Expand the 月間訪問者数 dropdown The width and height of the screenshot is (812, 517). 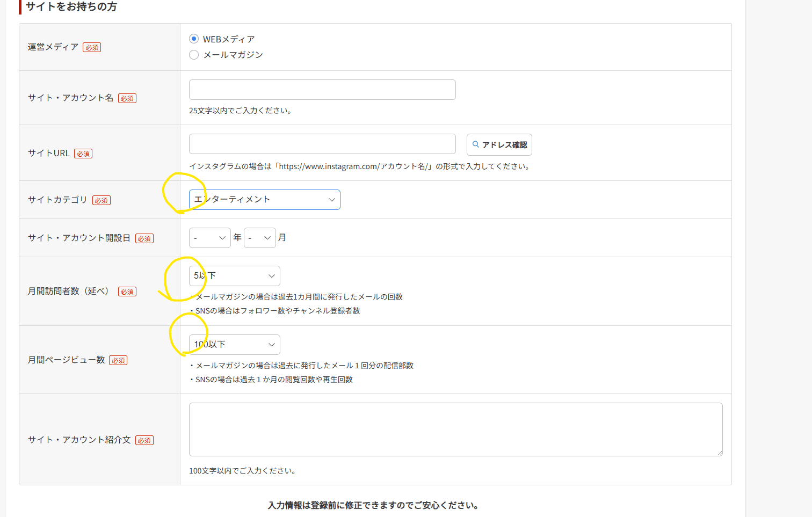[235, 276]
